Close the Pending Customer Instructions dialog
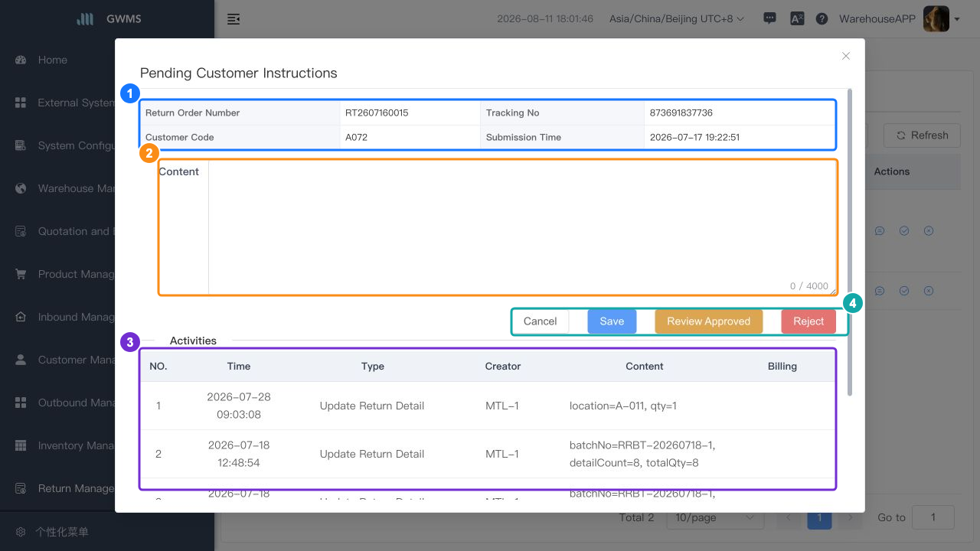Viewport: 980px width, 551px height. pyautogui.click(x=846, y=56)
